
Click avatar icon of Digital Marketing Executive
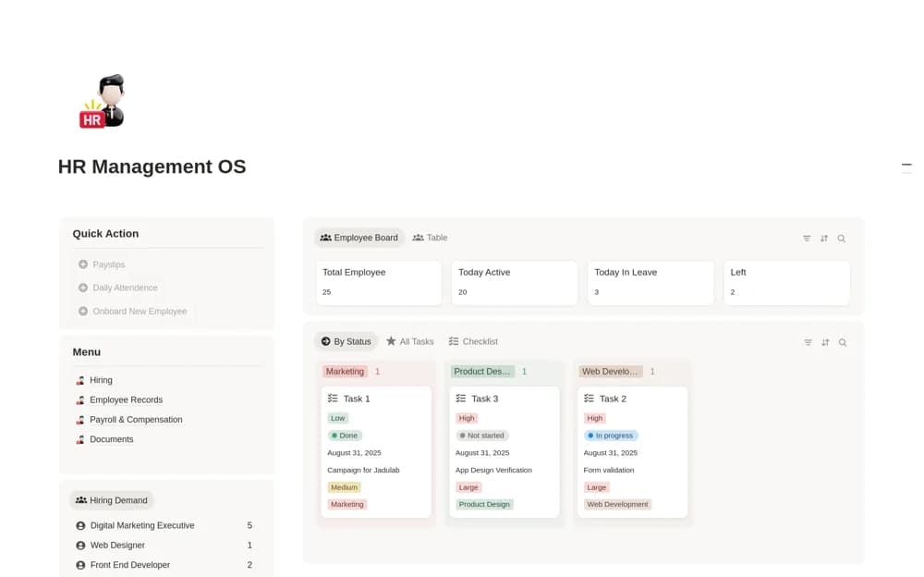pos(80,525)
